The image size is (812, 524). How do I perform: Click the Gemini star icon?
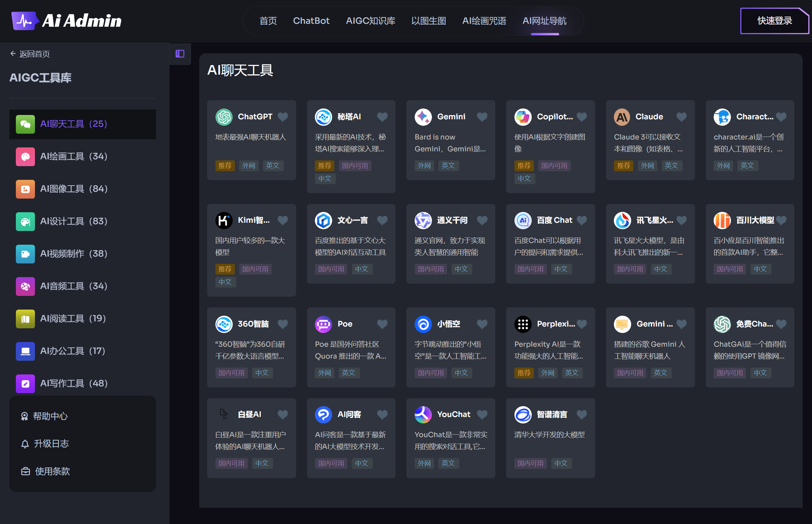coord(423,117)
